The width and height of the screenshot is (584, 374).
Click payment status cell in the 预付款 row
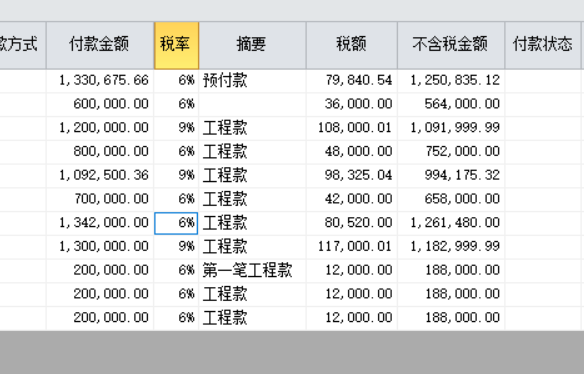pos(543,80)
